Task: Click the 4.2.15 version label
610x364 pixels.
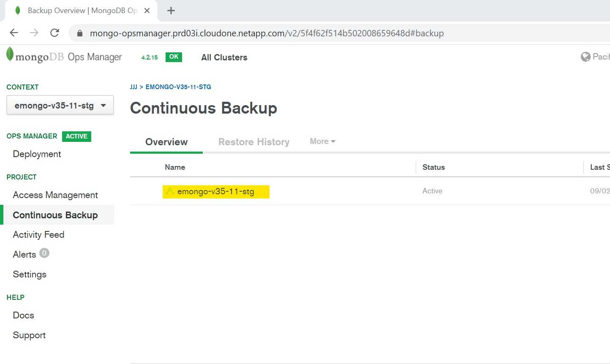Action: coord(150,57)
